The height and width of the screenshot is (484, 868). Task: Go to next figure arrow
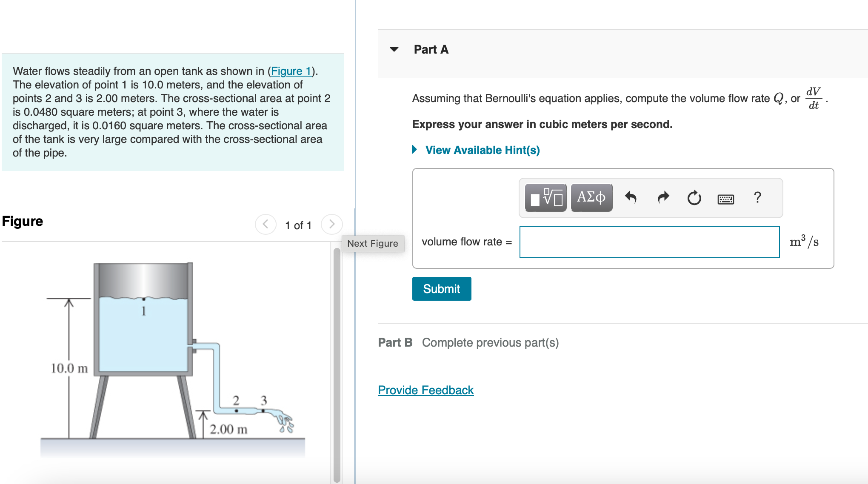pos(331,224)
